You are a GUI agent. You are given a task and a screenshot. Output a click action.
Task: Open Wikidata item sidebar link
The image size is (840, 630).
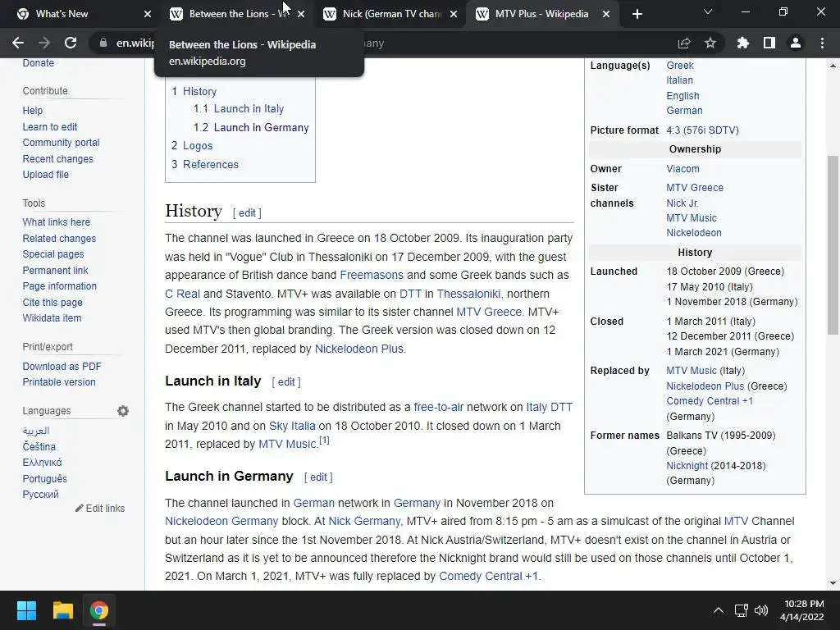pyautogui.click(x=52, y=317)
